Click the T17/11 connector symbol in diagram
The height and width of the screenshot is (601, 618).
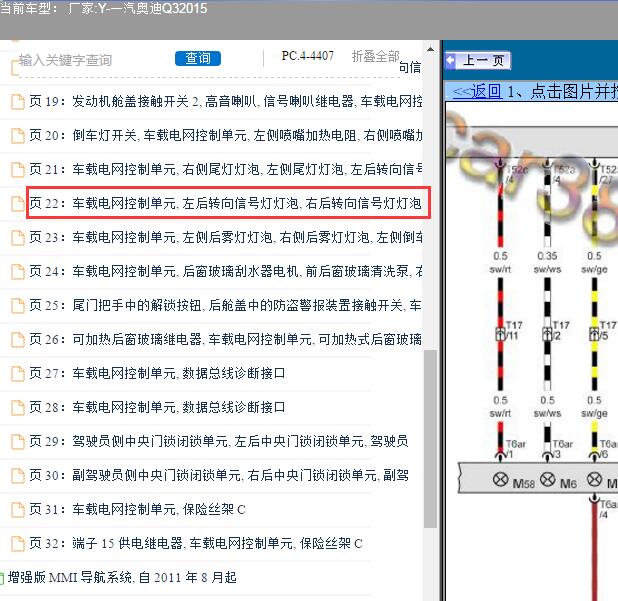500,334
